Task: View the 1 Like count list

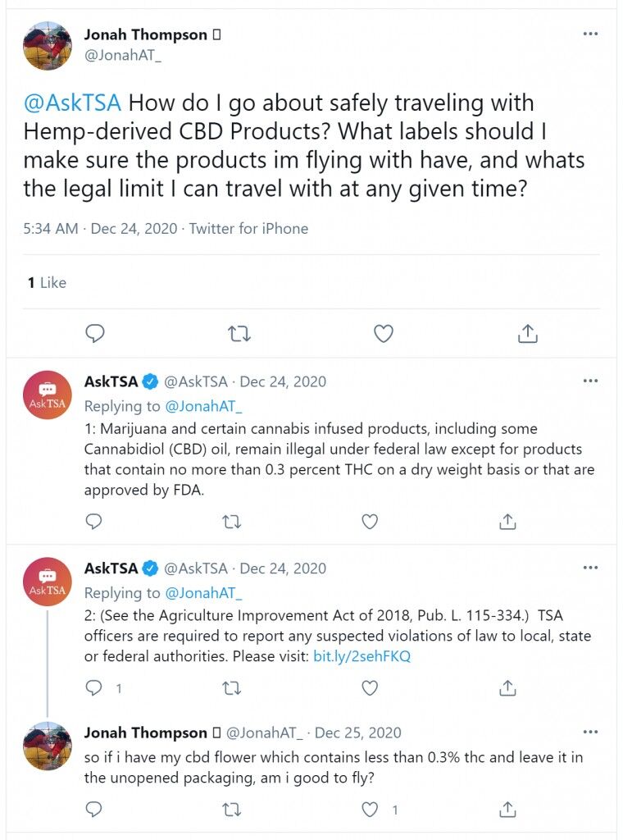Action: pos(47,282)
